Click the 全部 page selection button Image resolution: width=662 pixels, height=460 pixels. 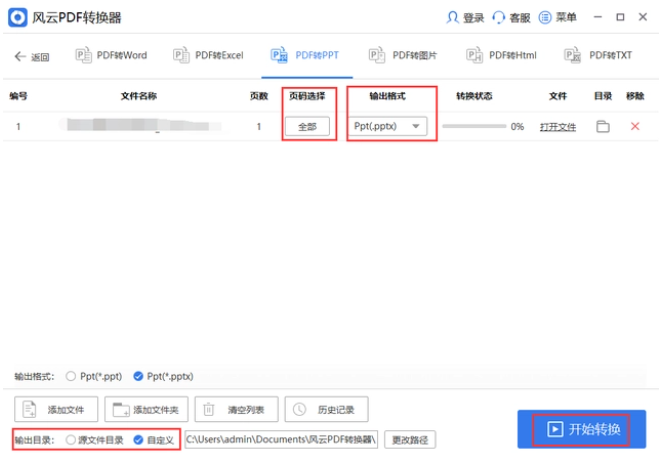[307, 126]
